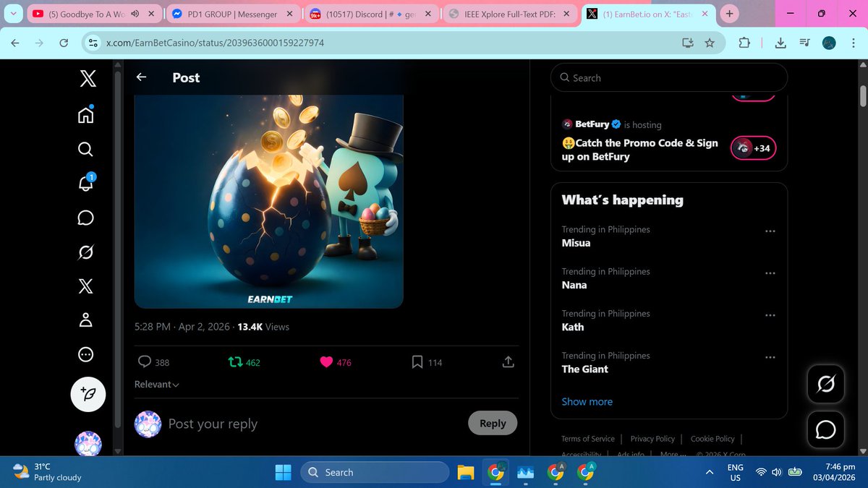Open Grok from the left sidebar
The height and width of the screenshot is (488, 868).
(85, 252)
